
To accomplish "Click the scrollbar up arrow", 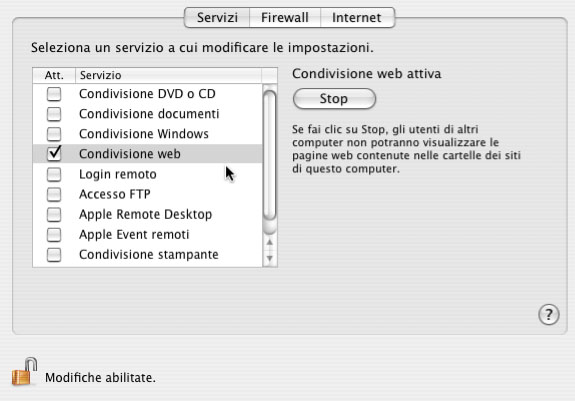I will (270, 242).
